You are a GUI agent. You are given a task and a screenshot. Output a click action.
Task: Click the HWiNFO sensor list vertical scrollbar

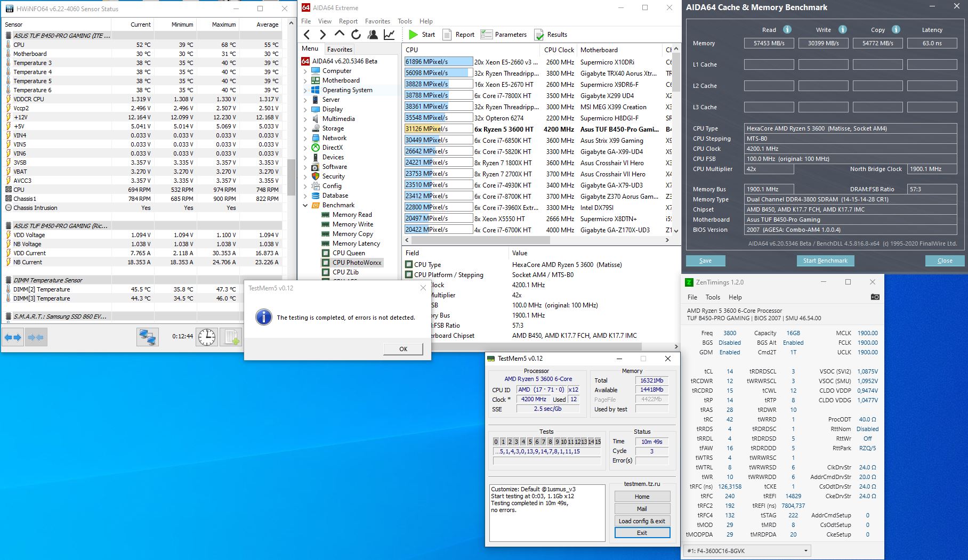[291, 177]
